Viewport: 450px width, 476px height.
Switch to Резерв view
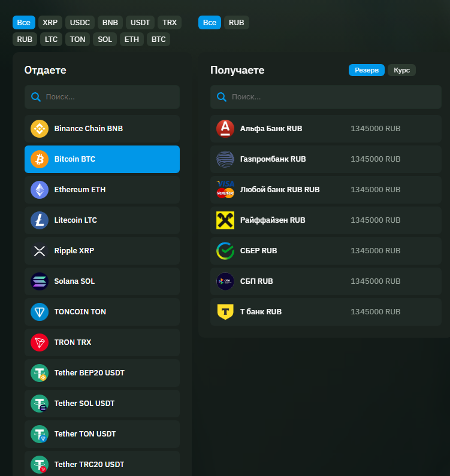click(367, 70)
